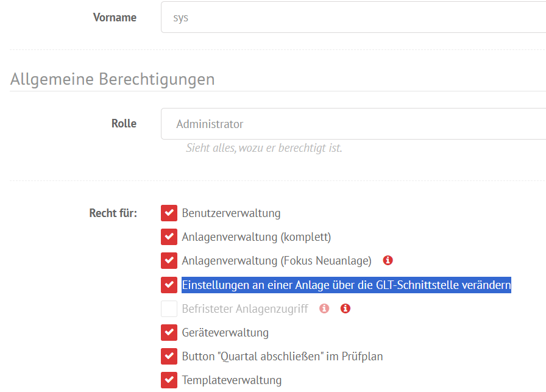This screenshot has width=546, height=392.
Task: Toggle Anlagenverwaltung (komplett) checkbox
Action: point(169,237)
